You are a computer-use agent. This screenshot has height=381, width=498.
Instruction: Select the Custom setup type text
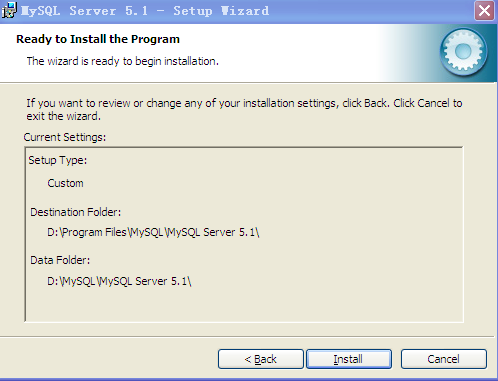[x=65, y=183]
